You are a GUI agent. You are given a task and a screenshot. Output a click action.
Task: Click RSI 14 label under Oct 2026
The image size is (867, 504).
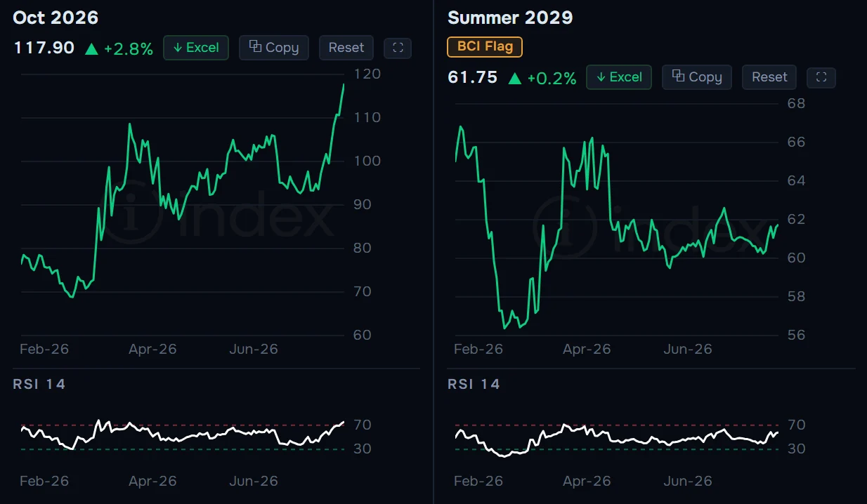click(x=39, y=384)
